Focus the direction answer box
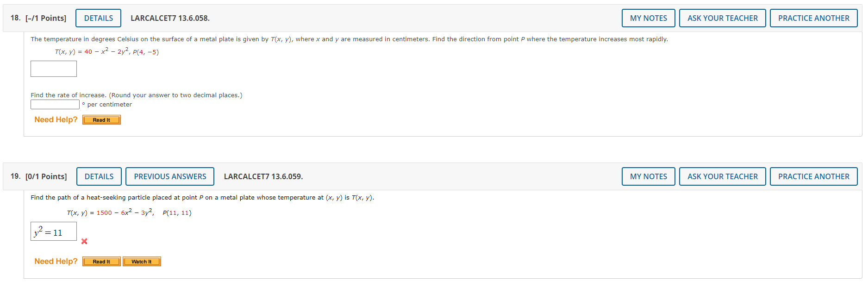 pyautogui.click(x=54, y=69)
